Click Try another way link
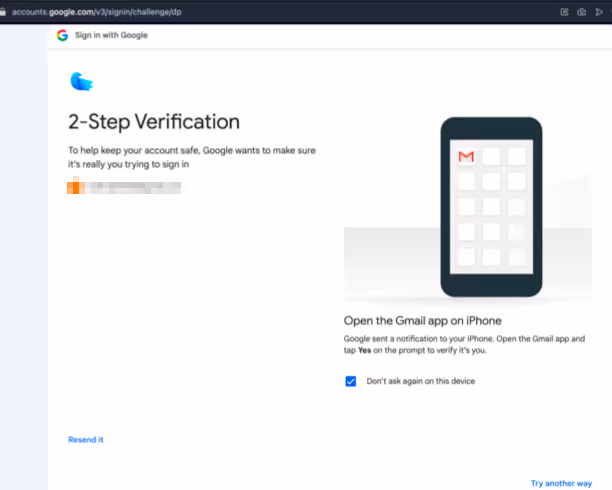This screenshot has height=490, width=612. pyautogui.click(x=561, y=483)
